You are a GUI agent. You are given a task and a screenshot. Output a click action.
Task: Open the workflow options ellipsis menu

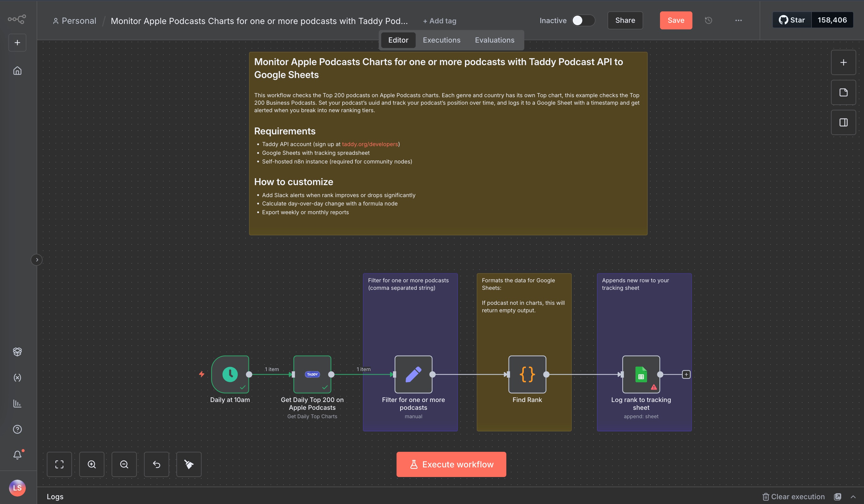(x=739, y=20)
